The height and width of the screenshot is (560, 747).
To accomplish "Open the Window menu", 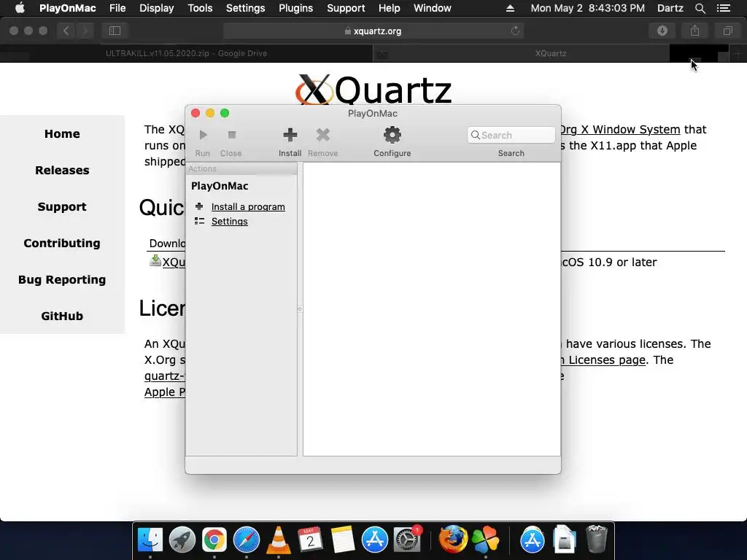I will point(432,8).
